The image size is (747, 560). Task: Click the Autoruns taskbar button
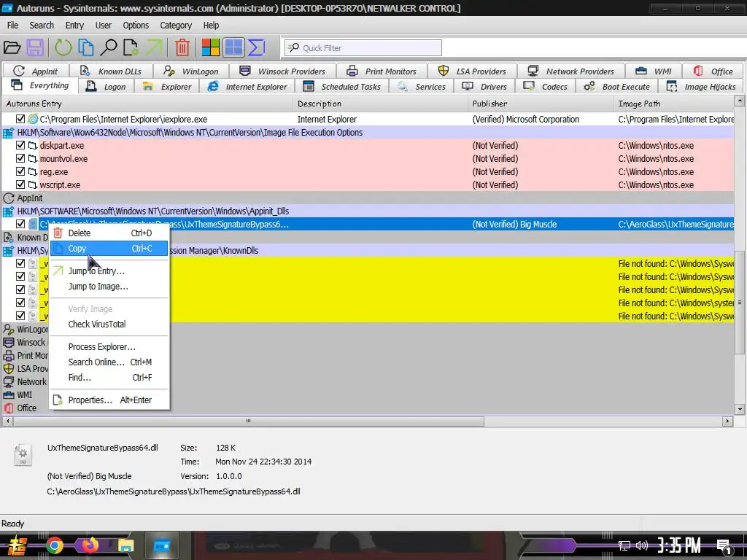[161, 545]
